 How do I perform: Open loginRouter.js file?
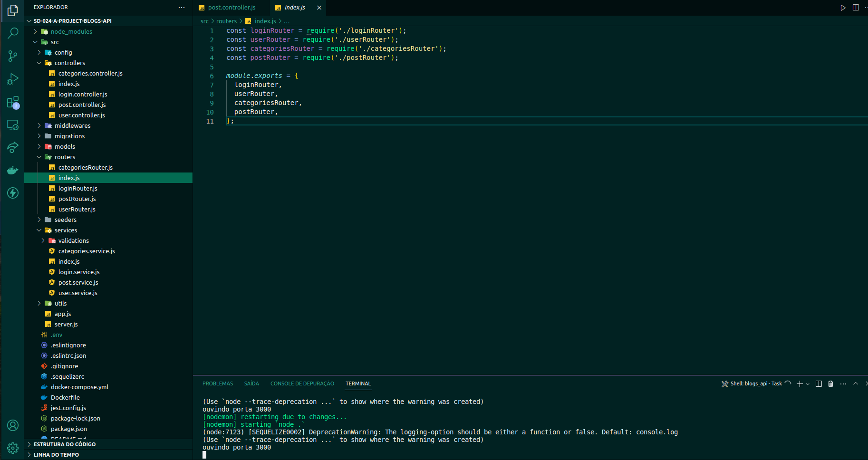(108, 188)
